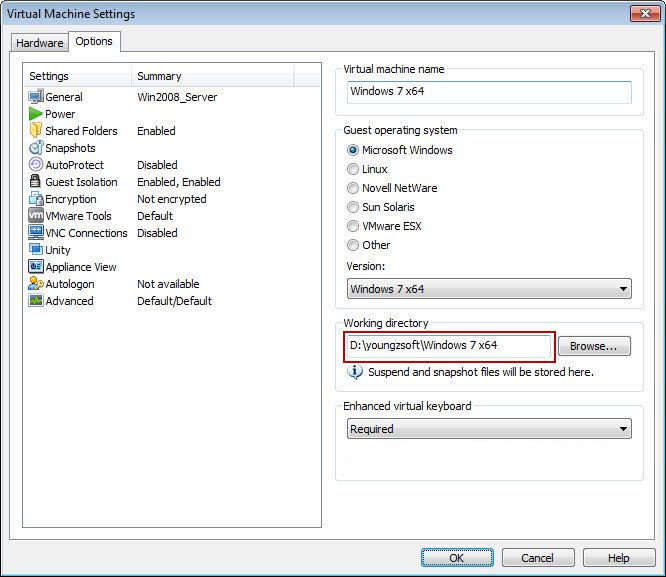Click the AutoProtect 'Disabled' summary
This screenshot has width=666, height=577.
pos(157,165)
